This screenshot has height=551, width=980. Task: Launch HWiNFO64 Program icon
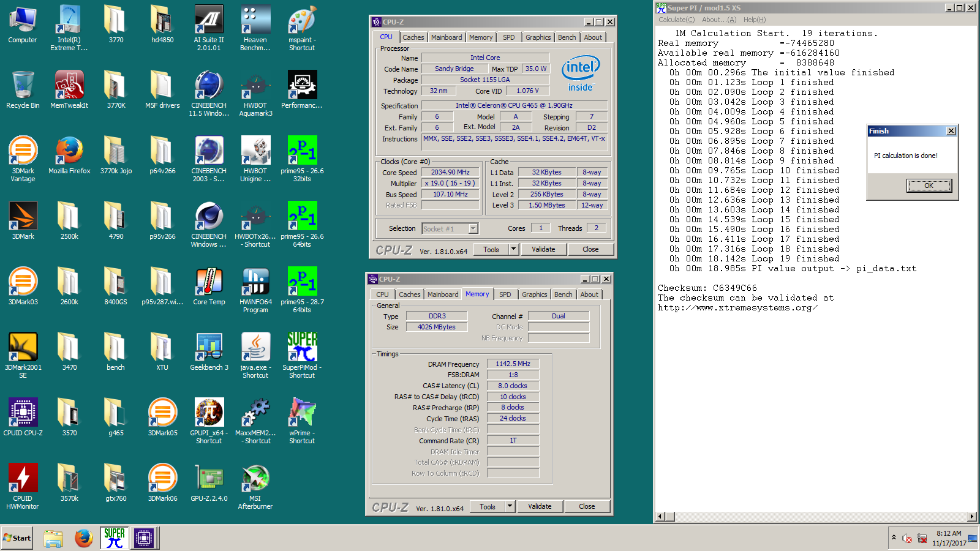(255, 290)
